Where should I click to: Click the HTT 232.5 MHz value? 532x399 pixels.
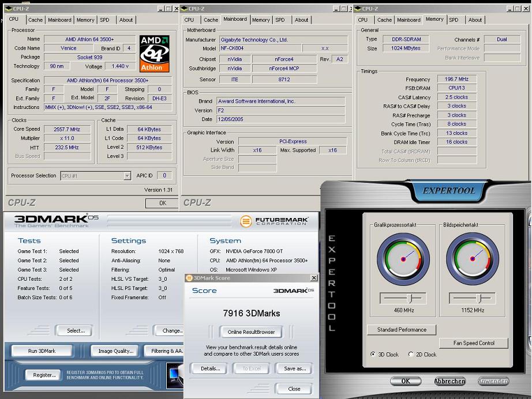point(67,148)
